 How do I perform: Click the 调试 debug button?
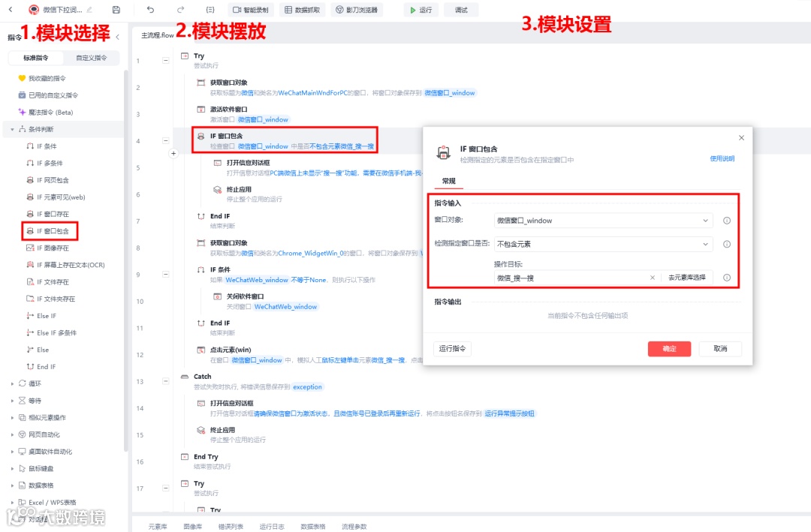[461, 10]
